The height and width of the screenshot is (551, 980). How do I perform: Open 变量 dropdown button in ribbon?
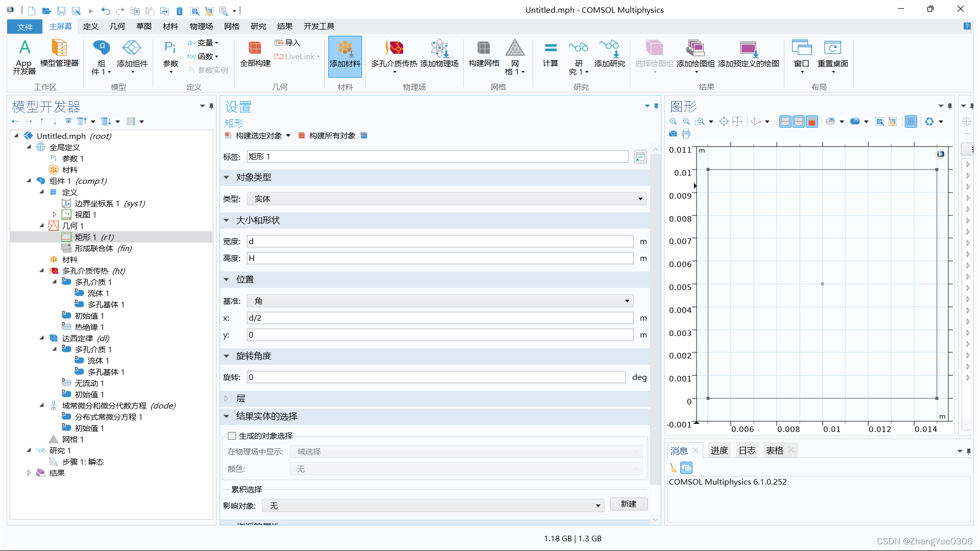pos(203,43)
